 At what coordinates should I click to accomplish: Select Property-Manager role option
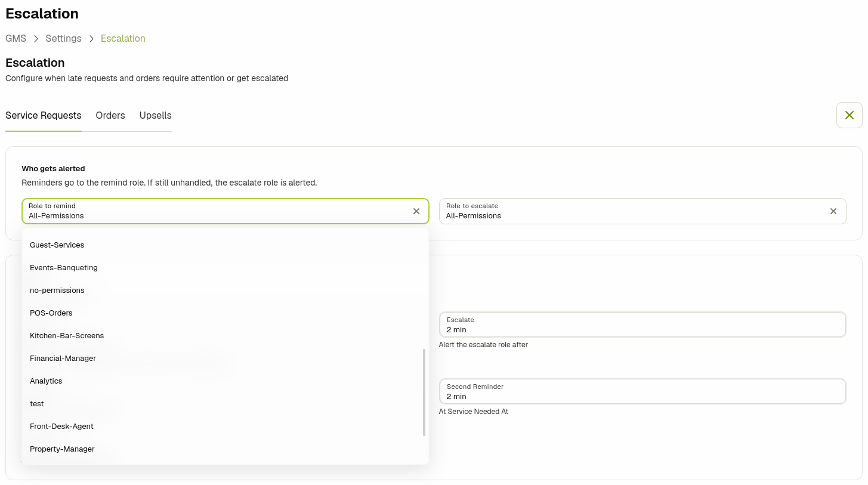pos(226,449)
